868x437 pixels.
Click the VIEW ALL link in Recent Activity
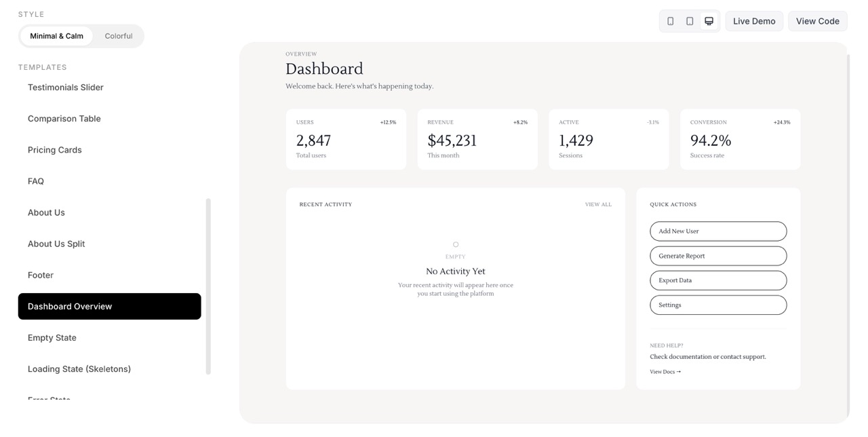click(597, 204)
